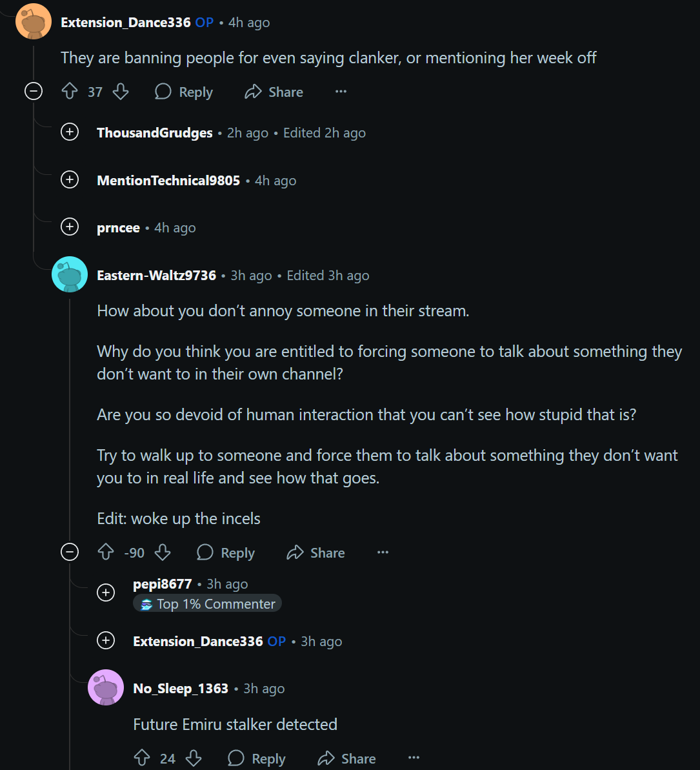
Task: Open Eastern-Waltz9736's user profile
Action: click(156, 276)
